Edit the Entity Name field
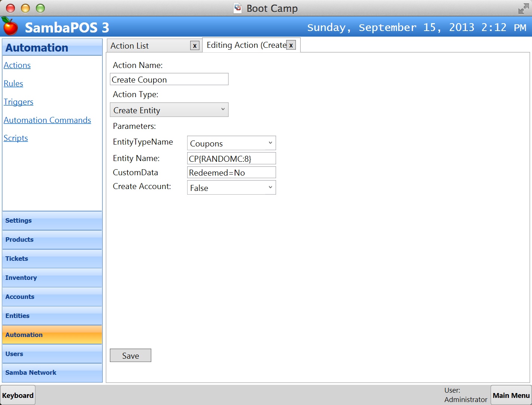Image resolution: width=532 pixels, height=405 pixels. [x=231, y=158]
